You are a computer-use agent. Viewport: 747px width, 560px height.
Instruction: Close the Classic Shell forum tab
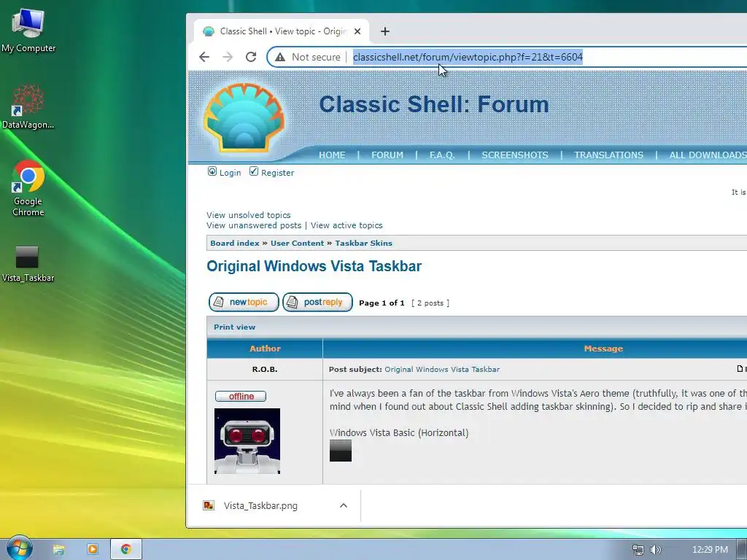[357, 31]
